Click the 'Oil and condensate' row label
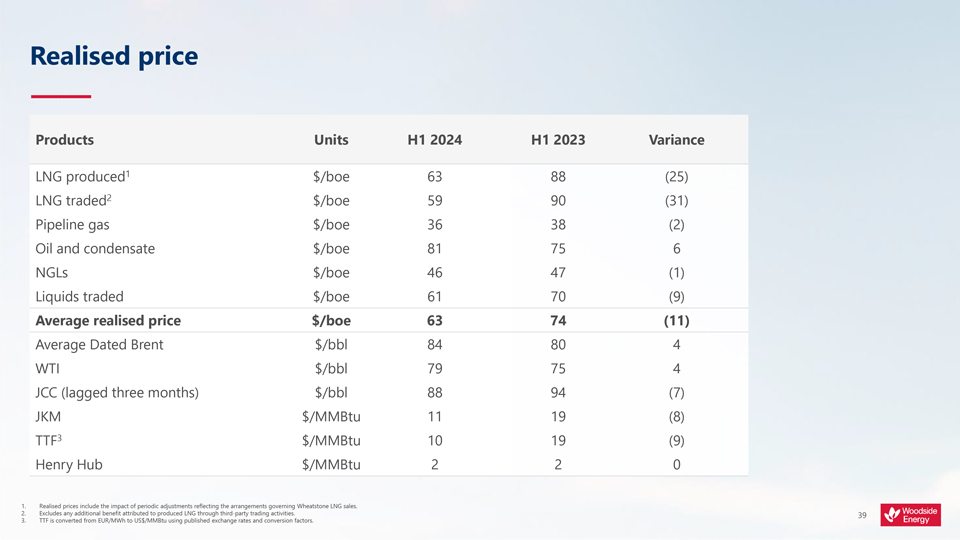The image size is (960, 540). click(95, 249)
